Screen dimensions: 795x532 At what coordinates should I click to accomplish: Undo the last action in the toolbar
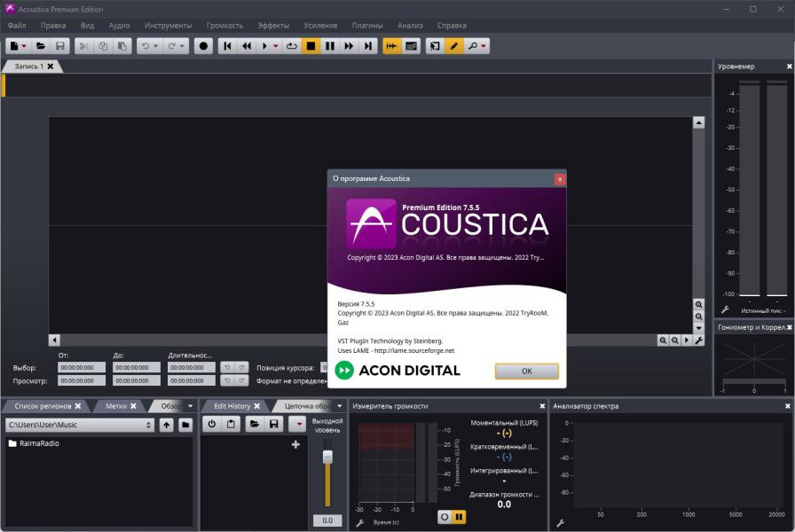point(146,46)
